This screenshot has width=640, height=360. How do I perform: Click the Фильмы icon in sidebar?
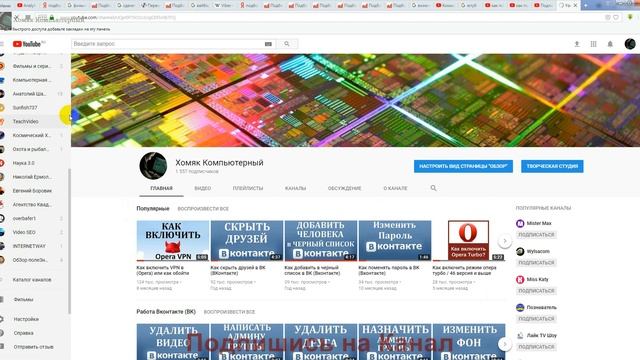(2, 300)
